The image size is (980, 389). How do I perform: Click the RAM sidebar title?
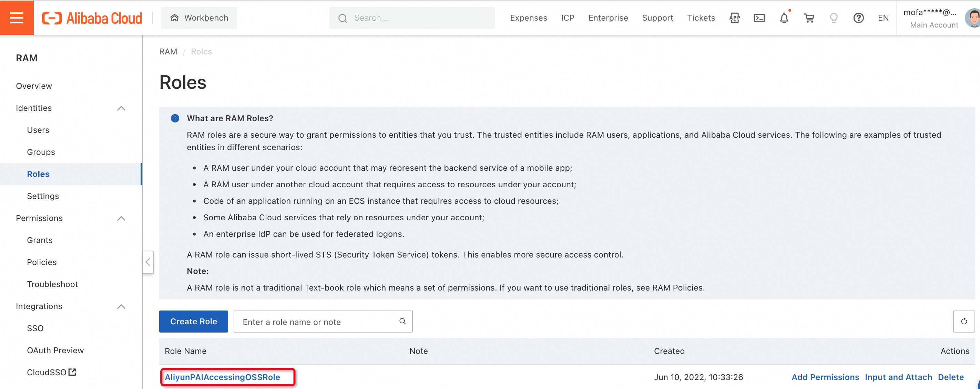(27, 58)
